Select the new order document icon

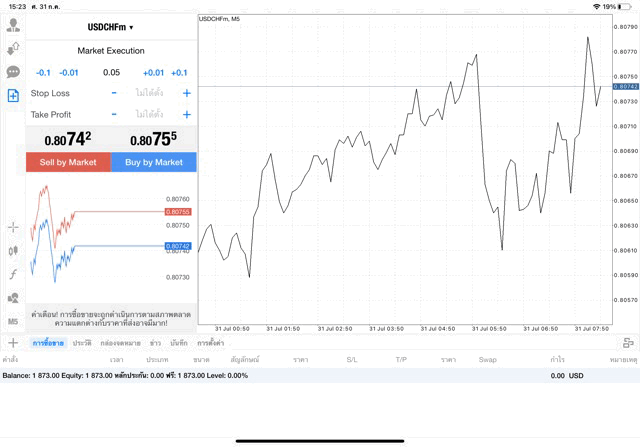(x=13, y=96)
